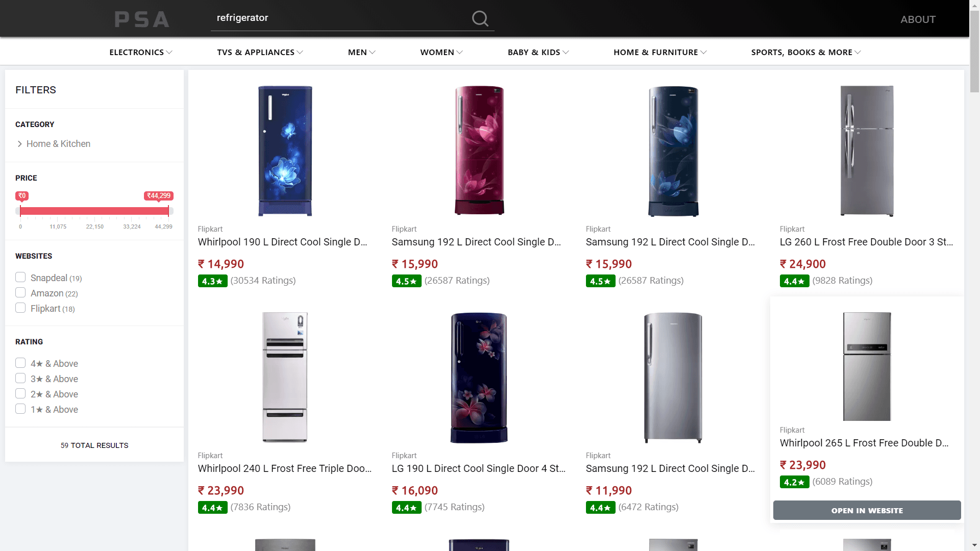Viewport: 980px width, 551px height.
Task: Click the Whirlpool 240 L Triple Door image
Action: 285,378
